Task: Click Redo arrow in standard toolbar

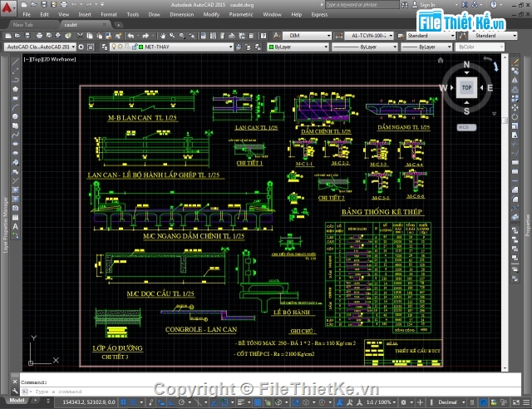Action: [145, 35]
